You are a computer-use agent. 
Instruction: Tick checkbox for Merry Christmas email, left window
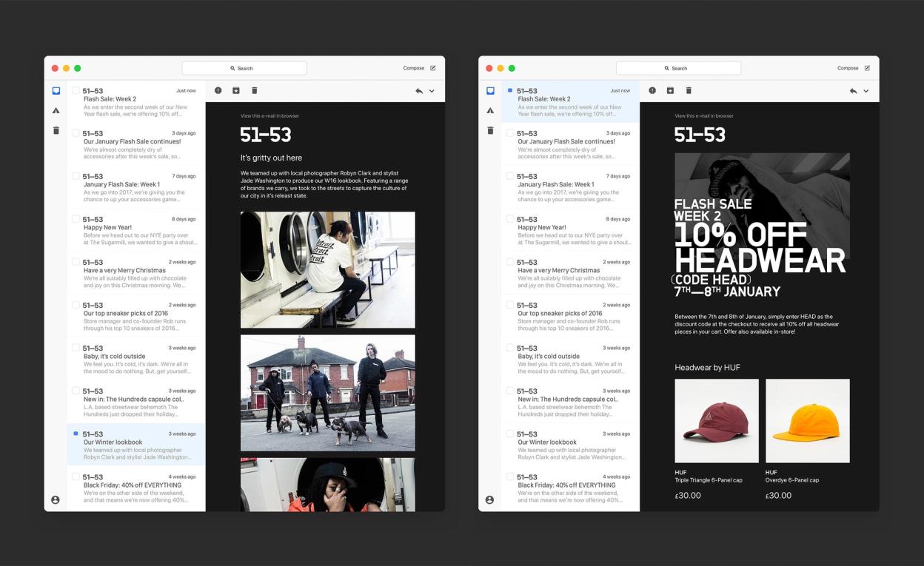(76, 262)
